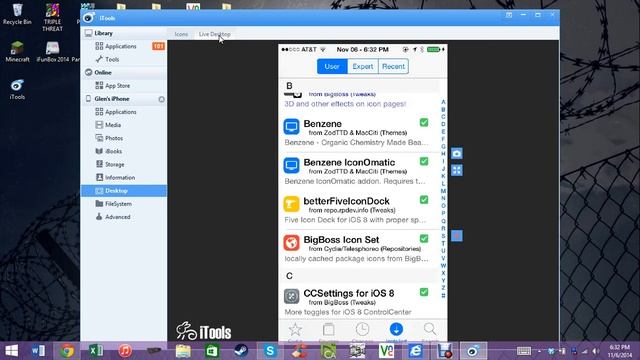Select the Photos icon in sidebar

[99, 138]
